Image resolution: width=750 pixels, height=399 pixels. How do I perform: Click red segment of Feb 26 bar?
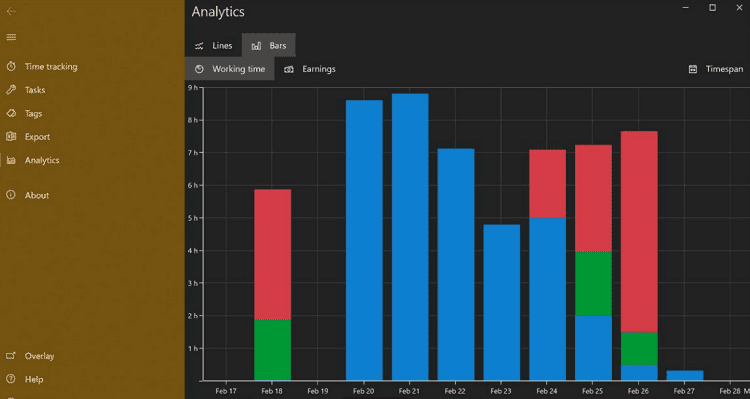tap(639, 232)
